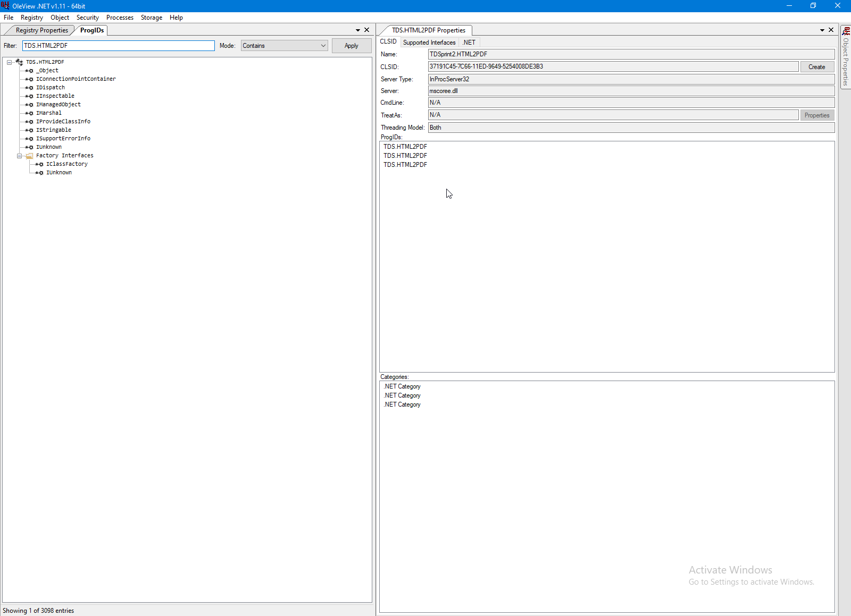
Task: Click the 'Showing 1 of 3098 entries' status text
Action: (x=38, y=611)
